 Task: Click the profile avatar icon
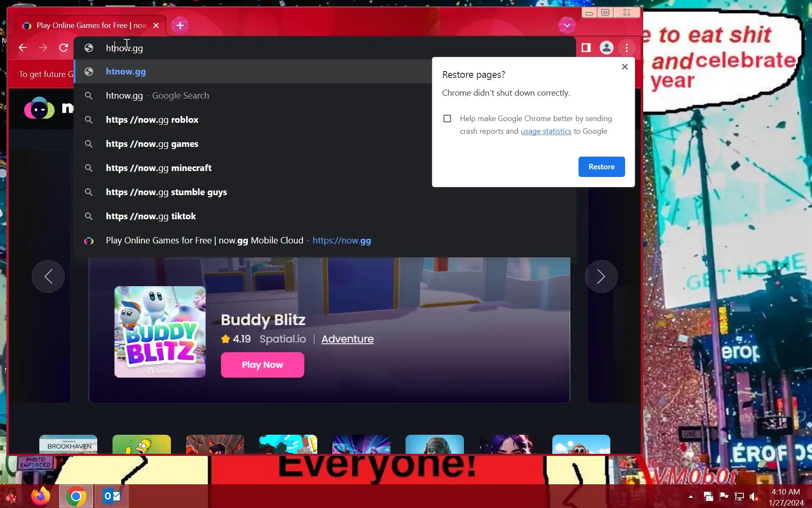(x=606, y=48)
